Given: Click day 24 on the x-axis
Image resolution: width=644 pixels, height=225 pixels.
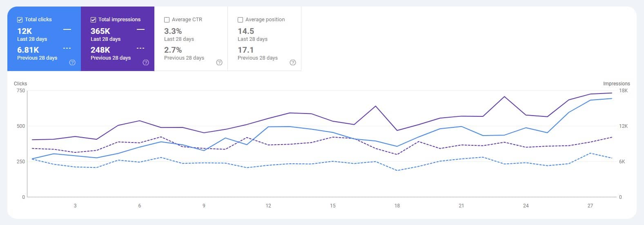Looking at the screenshot, I should (x=526, y=206).
